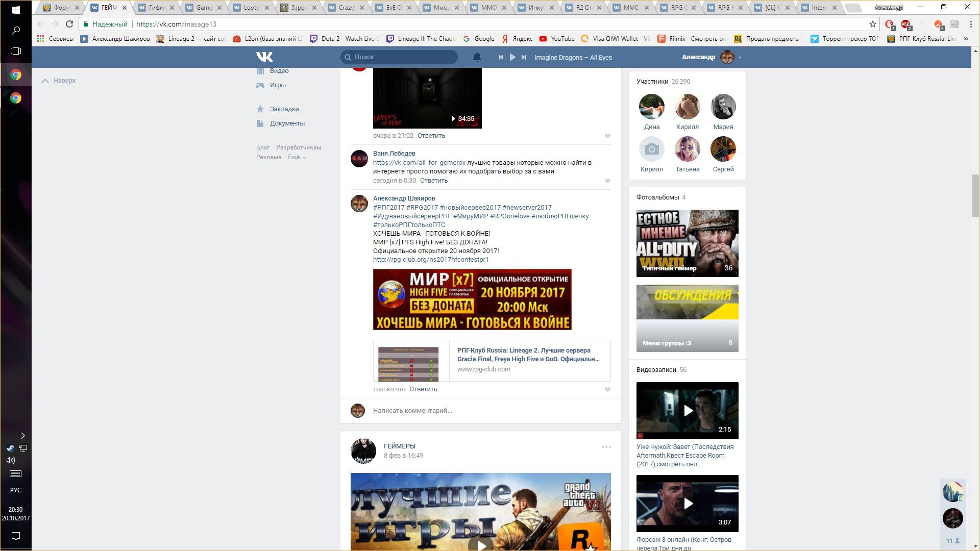Viewport: 980px width, 551px height.
Task: Click the VK logo in header
Action: point(264,57)
